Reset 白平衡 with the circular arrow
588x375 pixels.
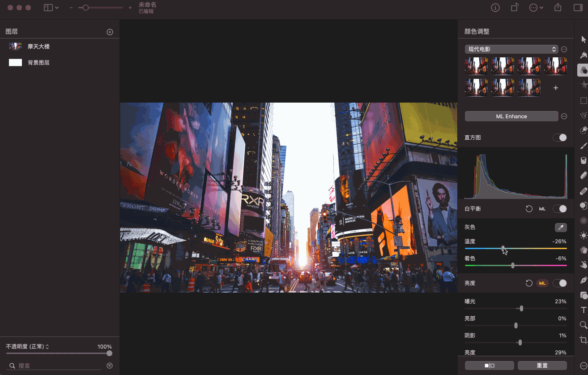click(529, 209)
